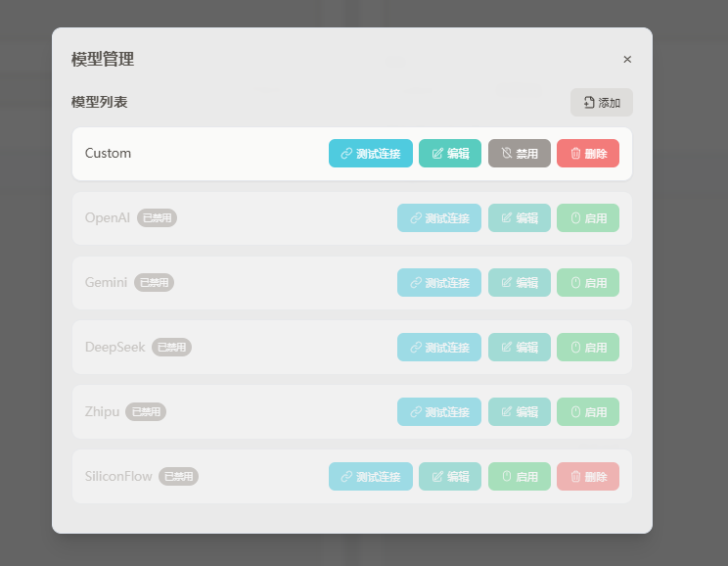Edit the Zhipu model
Viewport: 728px width, 566px height.
click(x=519, y=411)
